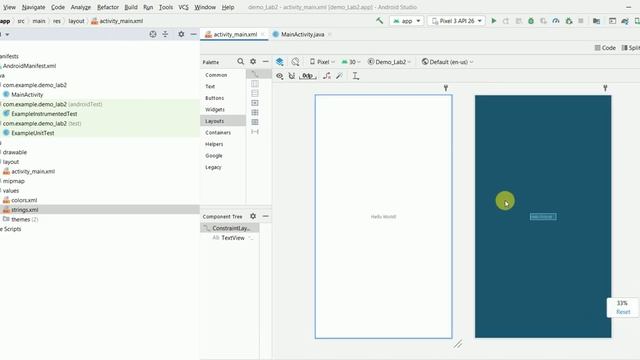This screenshot has width=640, height=360.
Task: Search the Palette with magnifier icon
Action: coord(240,62)
